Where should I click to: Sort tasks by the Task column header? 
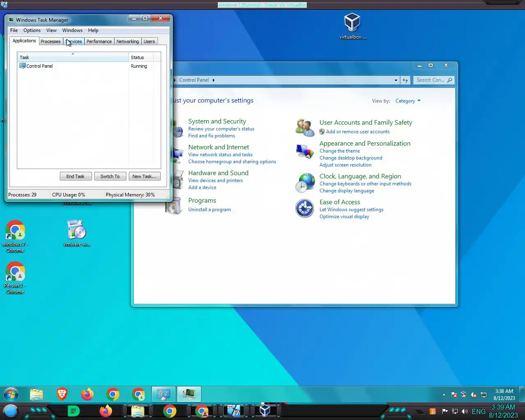tap(73, 57)
